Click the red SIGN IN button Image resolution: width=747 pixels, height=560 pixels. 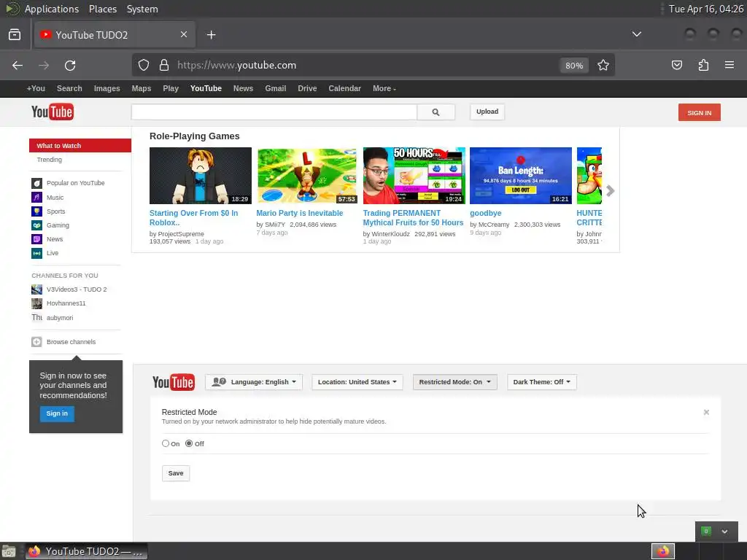coord(700,112)
